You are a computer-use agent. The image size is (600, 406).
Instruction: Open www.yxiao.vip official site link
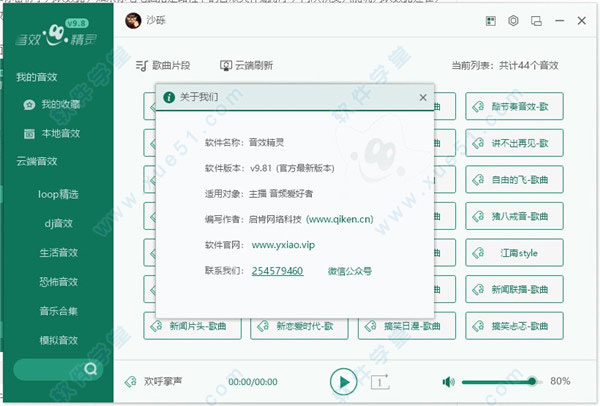[283, 245]
